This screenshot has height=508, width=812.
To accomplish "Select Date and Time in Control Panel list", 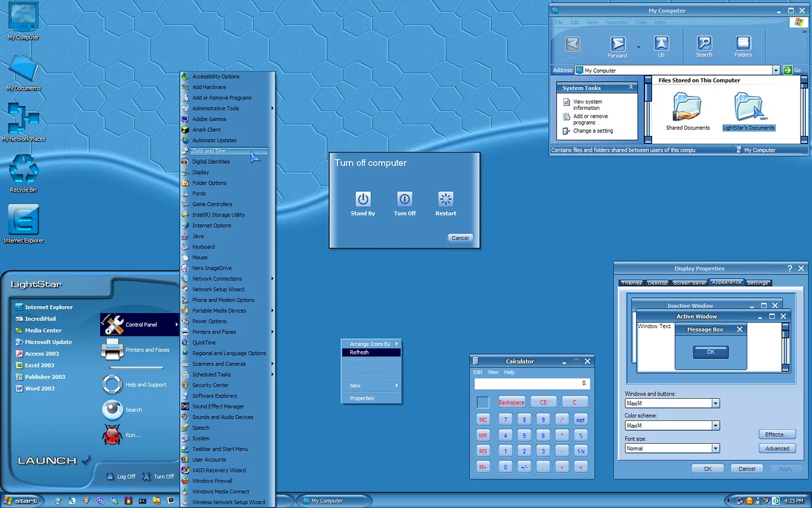I will coord(209,151).
